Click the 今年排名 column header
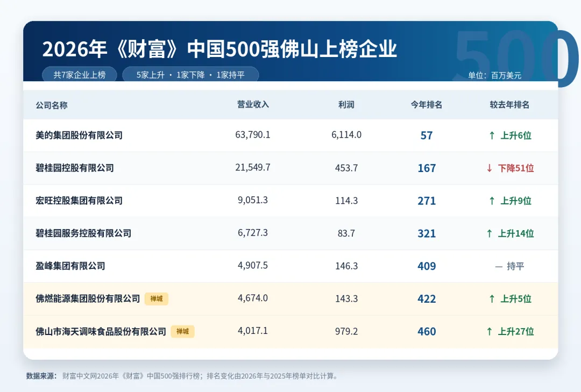 [427, 105]
